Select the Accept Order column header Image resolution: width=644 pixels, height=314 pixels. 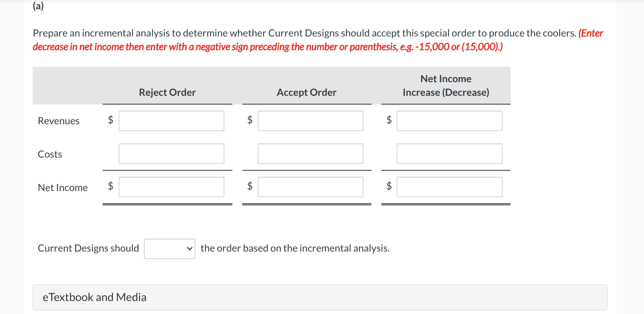coord(306,92)
